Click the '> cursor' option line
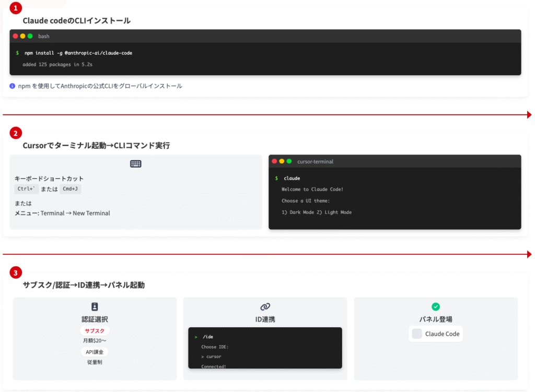The image size is (535, 392). [x=211, y=357]
